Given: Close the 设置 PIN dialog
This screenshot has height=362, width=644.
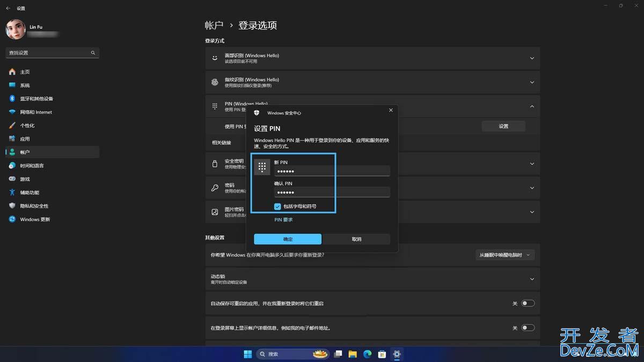Looking at the screenshot, I should (x=391, y=110).
